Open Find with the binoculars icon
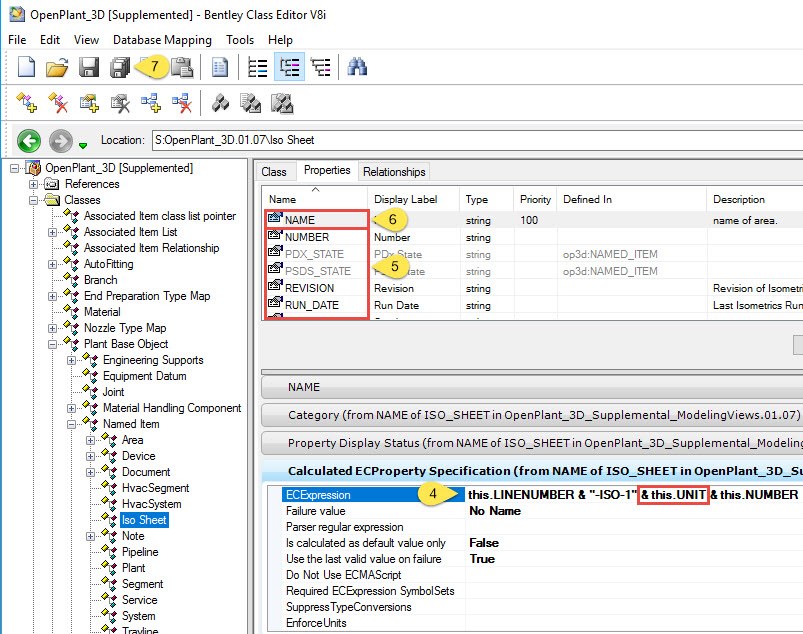Viewport: 803px width, 634px height. pos(357,67)
